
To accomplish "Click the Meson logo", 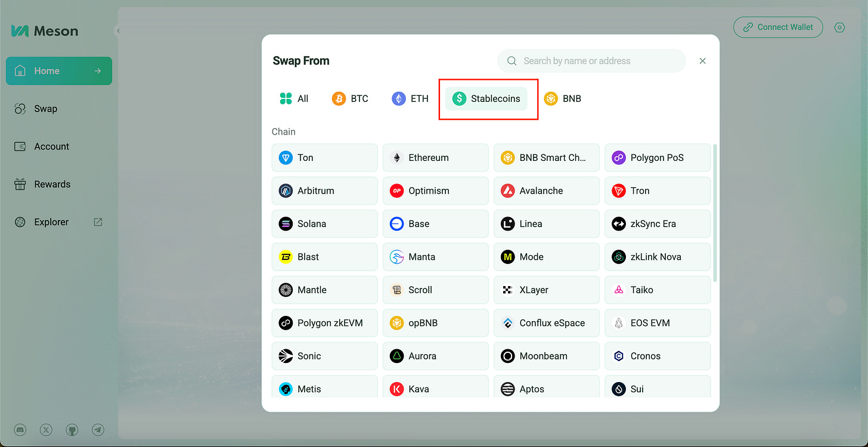I will [x=44, y=31].
